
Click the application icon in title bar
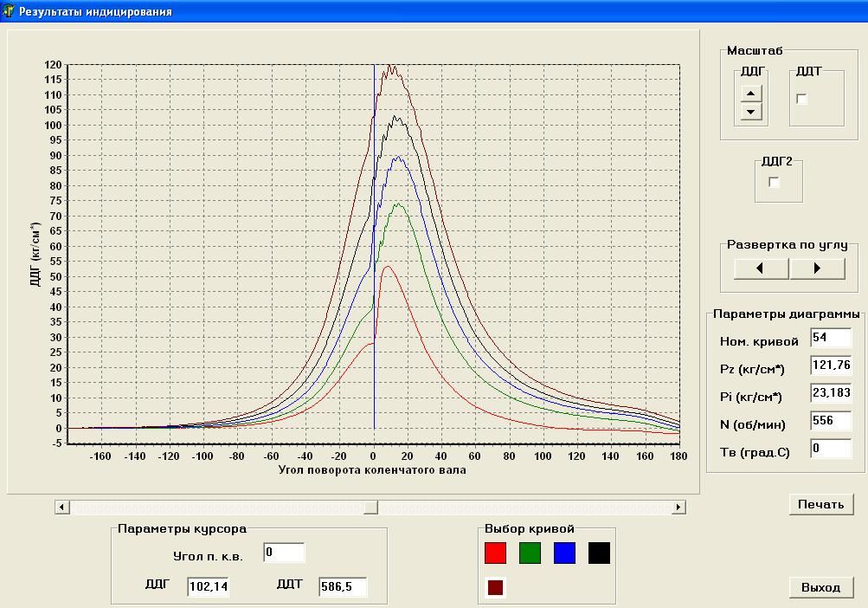click(9, 11)
